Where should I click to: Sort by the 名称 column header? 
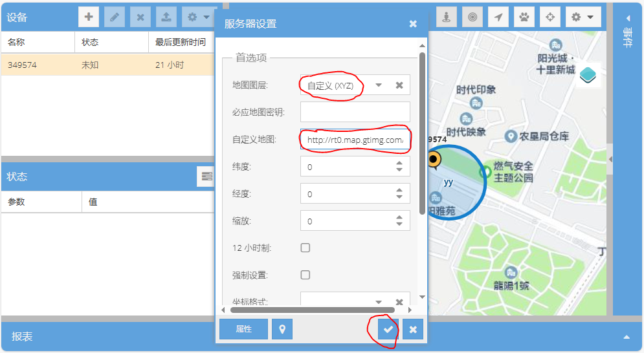point(38,42)
